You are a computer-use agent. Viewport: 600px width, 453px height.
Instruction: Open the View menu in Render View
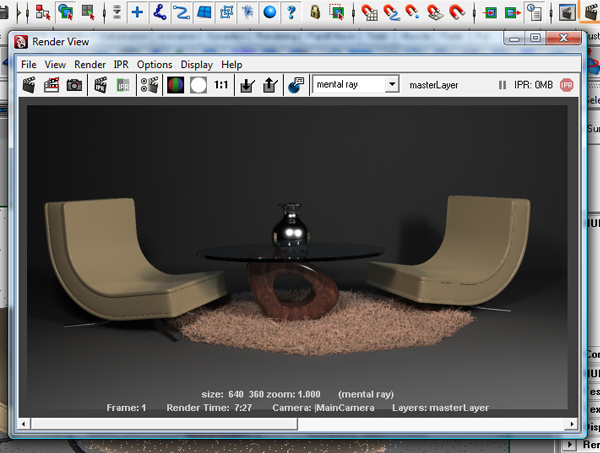[x=55, y=65]
